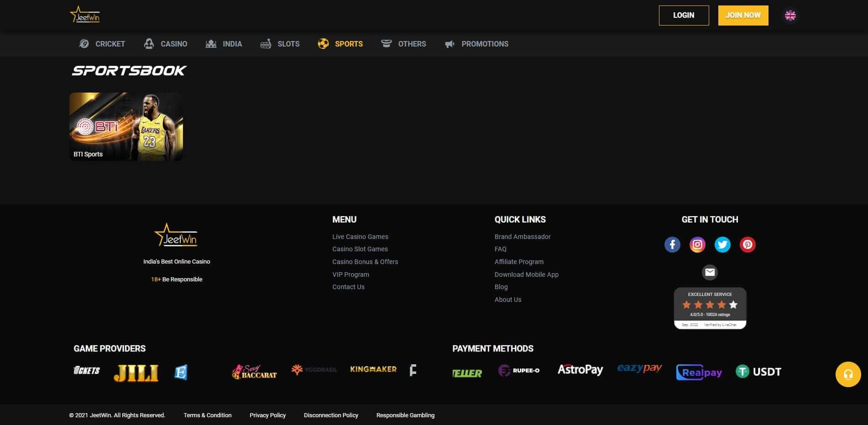The image size is (868, 425).
Task: Click the slot machine icon next to SLOTS
Action: [266, 43]
